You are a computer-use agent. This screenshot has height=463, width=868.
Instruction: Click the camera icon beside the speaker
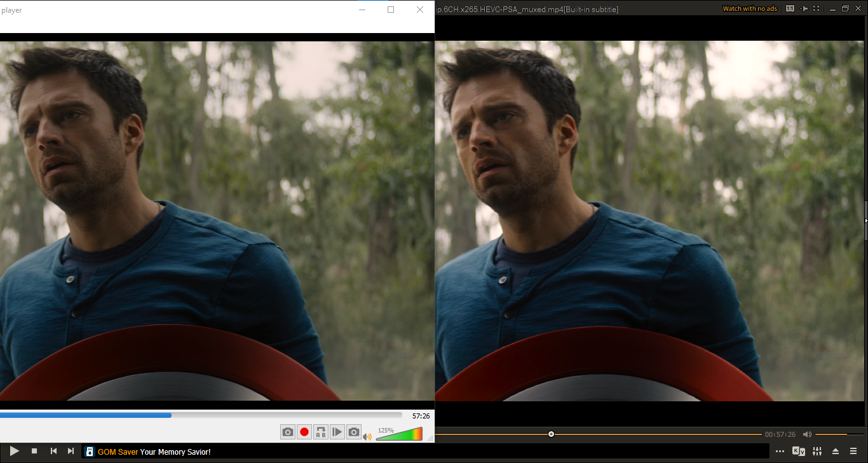tap(354, 432)
